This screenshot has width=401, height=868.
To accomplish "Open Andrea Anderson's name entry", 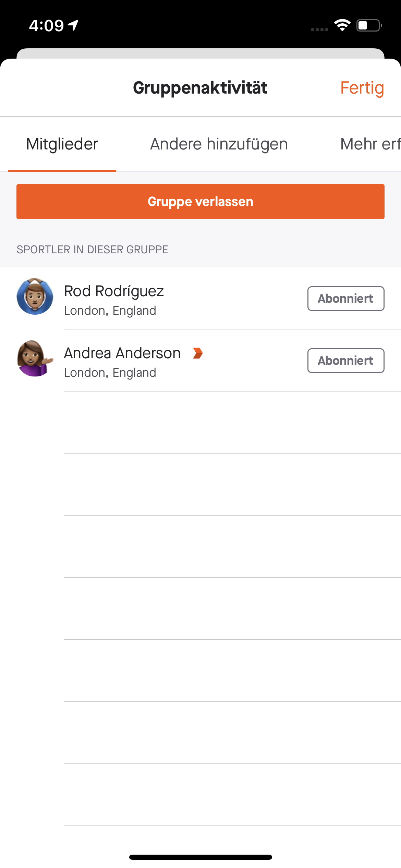I will pyautogui.click(x=122, y=353).
